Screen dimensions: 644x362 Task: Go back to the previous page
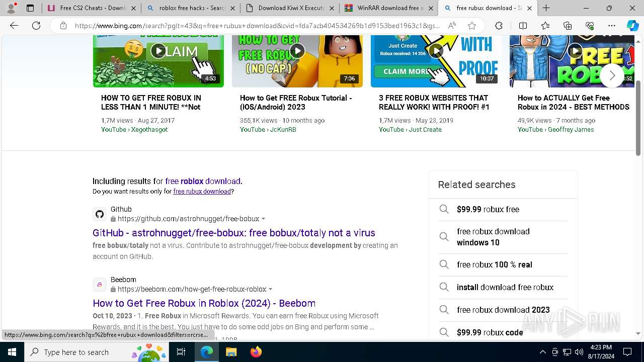14,26
